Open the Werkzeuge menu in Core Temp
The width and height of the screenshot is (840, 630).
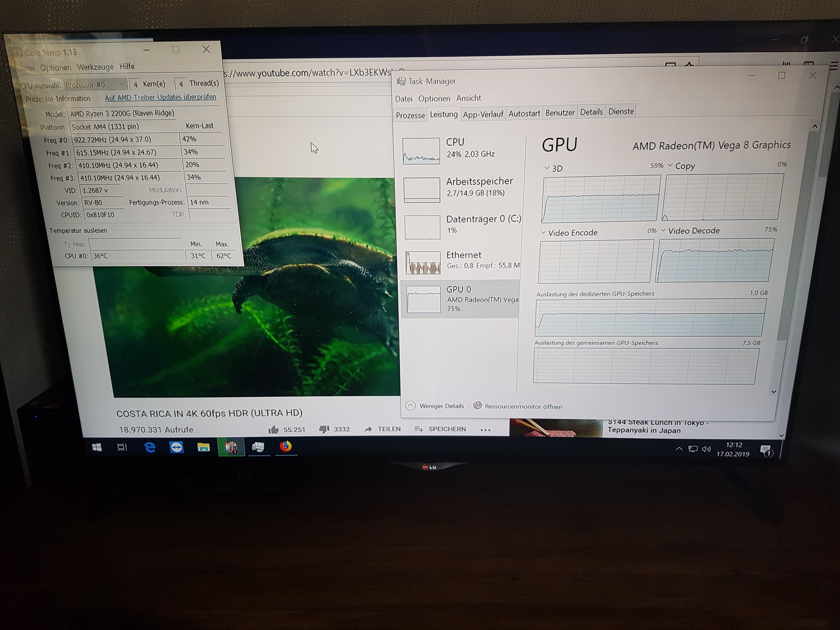pyautogui.click(x=95, y=67)
